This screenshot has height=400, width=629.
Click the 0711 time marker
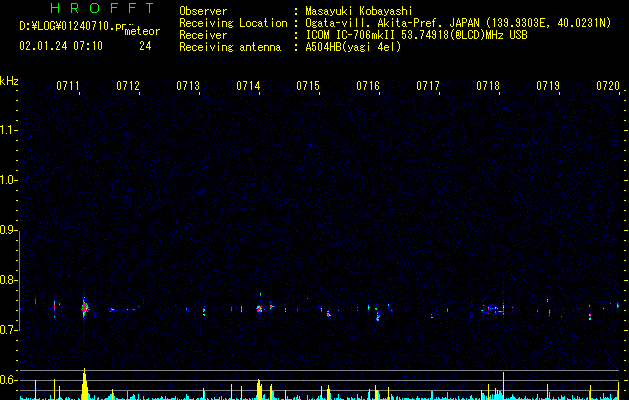tap(68, 86)
